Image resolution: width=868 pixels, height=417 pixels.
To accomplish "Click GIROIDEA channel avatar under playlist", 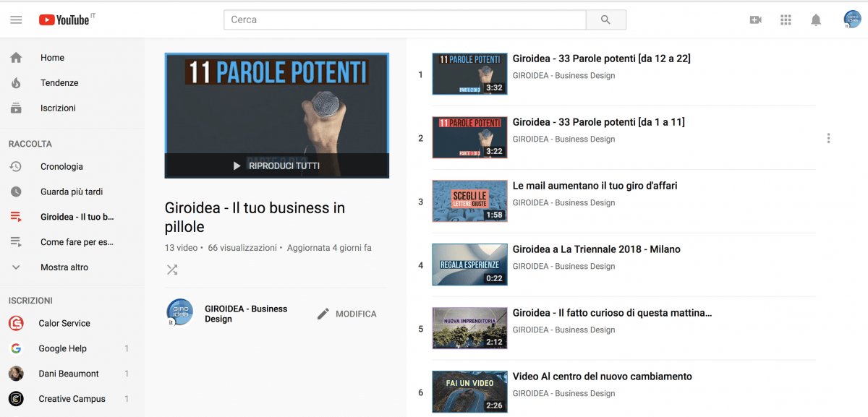I will (x=179, y=312).
